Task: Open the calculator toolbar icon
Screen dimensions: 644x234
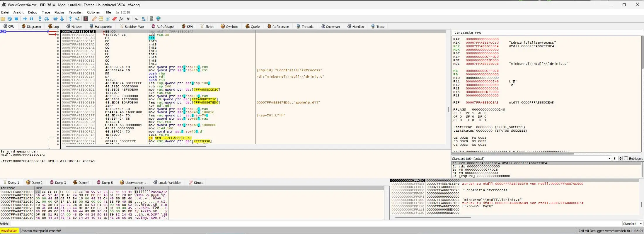Action: tap(151, 19)
